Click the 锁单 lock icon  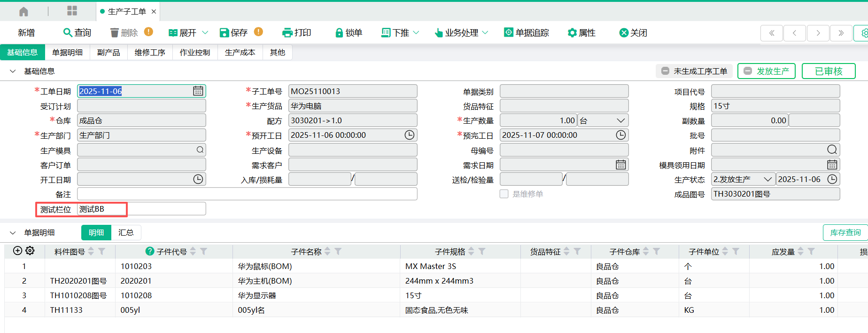click(339, 32)
